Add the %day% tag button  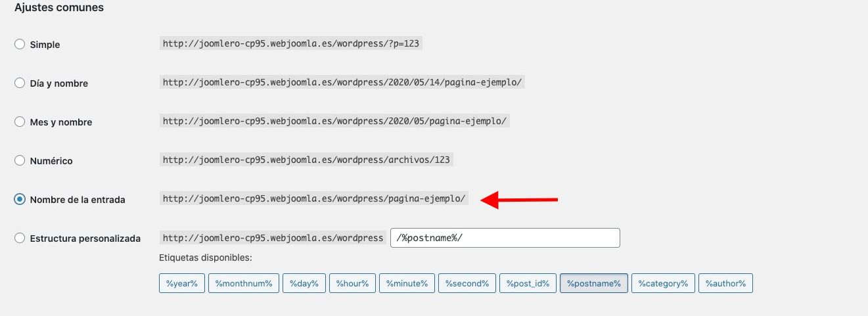coord(304,283)
